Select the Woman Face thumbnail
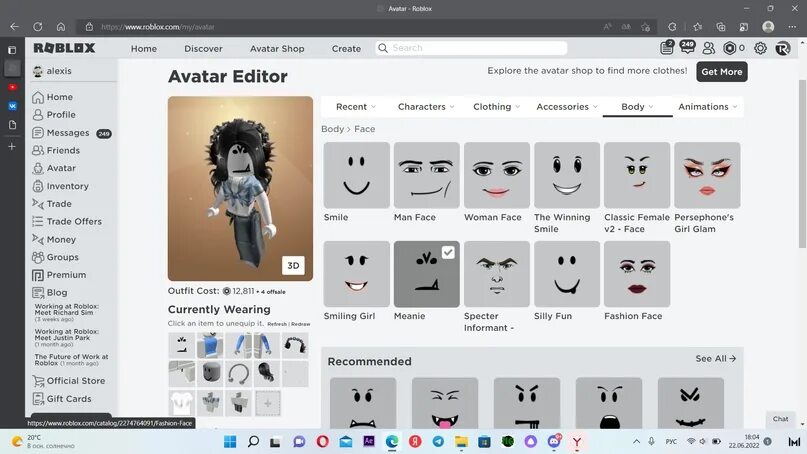 [x=497, y=176]
